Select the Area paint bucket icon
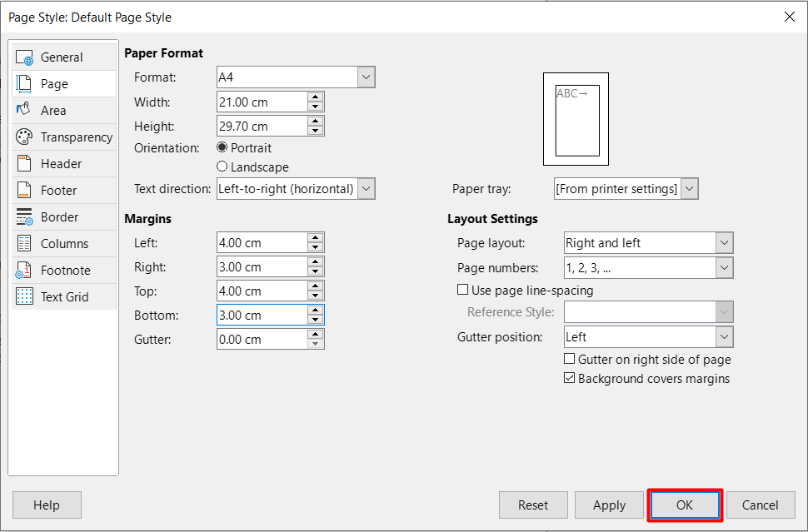This screenshot has height=532, width=808. click(25, 111)
